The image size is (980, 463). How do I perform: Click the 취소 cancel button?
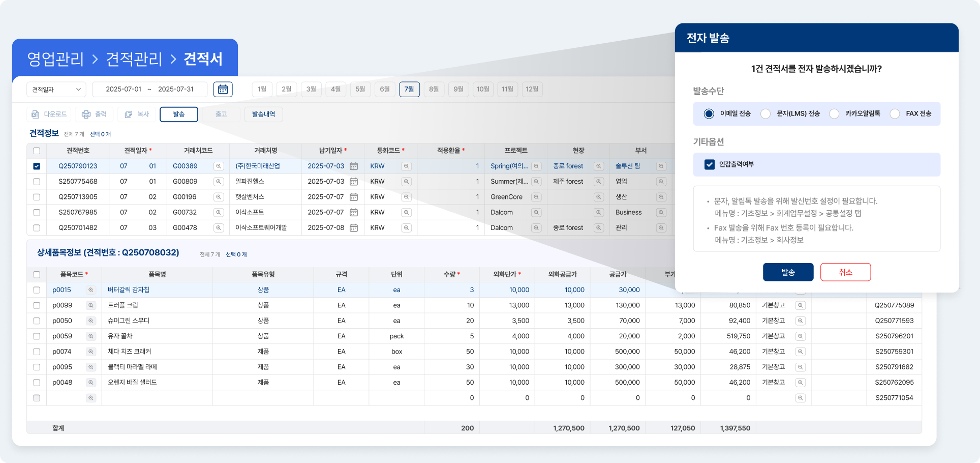pyautogui.click(x=845, y=272)
